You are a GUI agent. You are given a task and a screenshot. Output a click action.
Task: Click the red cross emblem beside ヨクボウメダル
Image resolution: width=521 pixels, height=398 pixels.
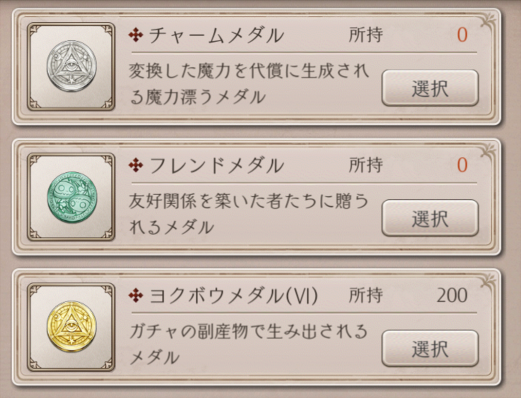(136, 296)
